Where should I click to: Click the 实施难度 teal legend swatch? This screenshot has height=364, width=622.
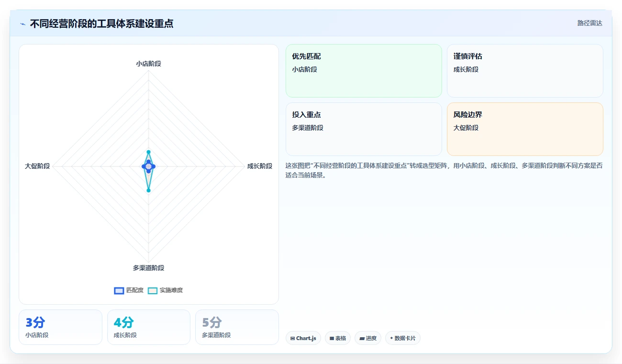(x=153, y=290)
